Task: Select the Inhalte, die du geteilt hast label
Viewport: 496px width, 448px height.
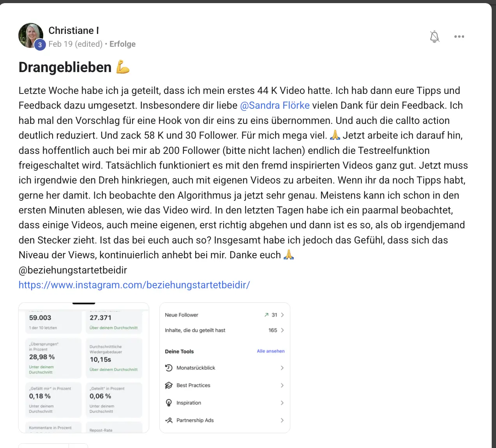Action: point(195,330)
